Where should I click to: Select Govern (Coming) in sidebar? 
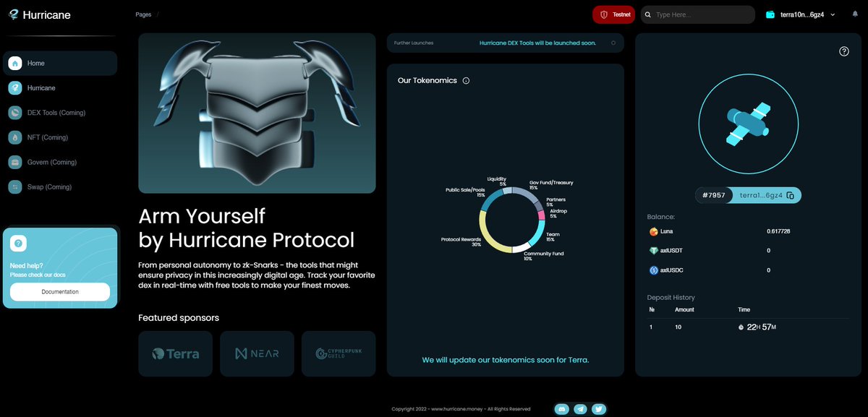click(x=60, y=162)
